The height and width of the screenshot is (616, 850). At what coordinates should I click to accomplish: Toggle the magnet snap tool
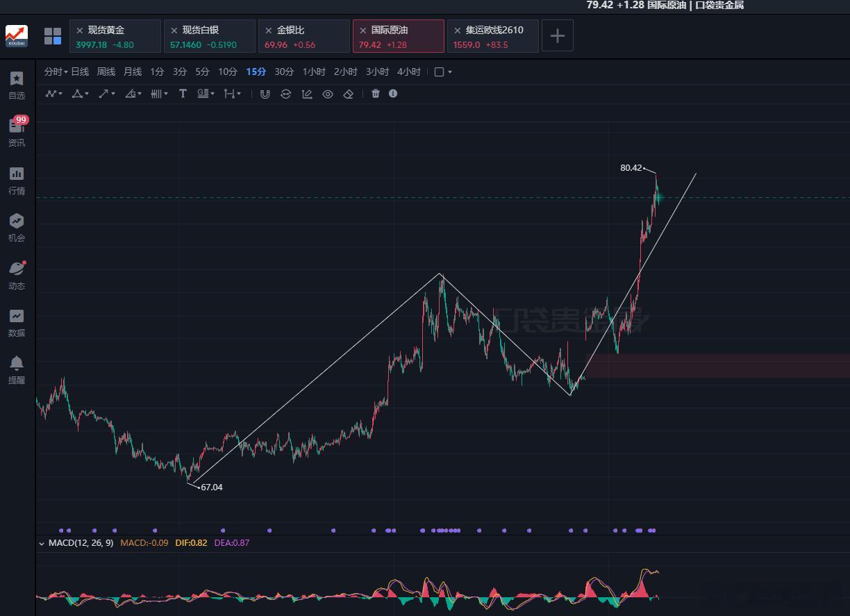point(265,94)
